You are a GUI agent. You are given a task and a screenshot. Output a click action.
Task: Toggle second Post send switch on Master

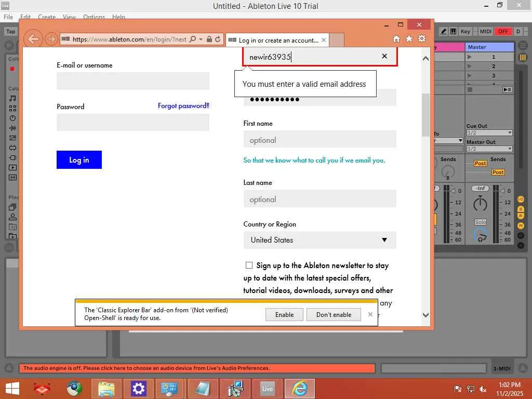(498, 172)
